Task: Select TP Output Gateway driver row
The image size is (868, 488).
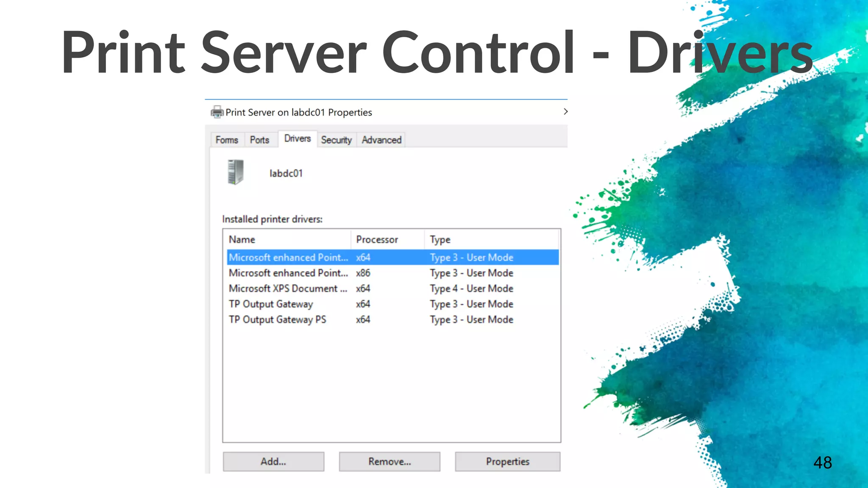Action: [x=393, y=304]
